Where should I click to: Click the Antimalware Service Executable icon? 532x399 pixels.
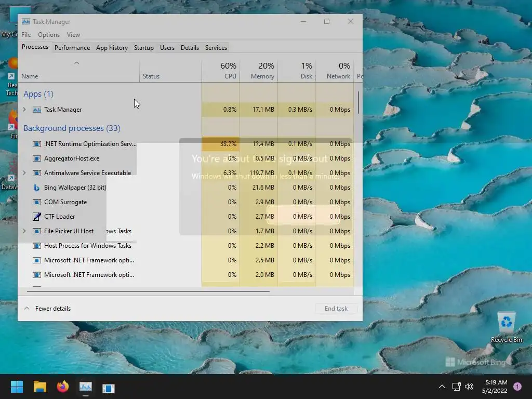37,173
